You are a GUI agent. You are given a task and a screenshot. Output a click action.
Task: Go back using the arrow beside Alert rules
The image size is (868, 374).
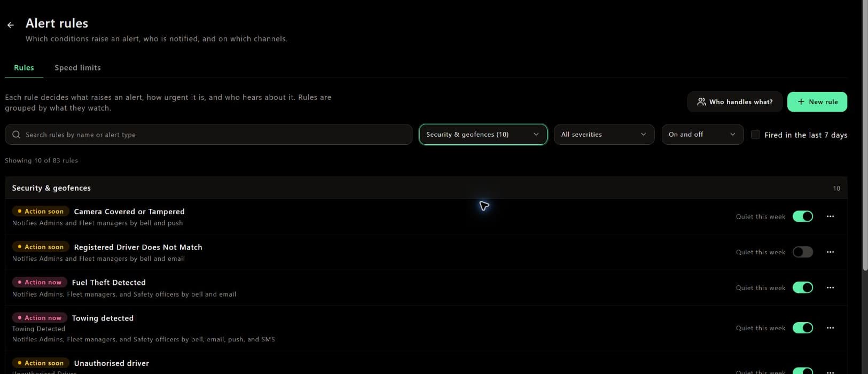[10, 25]
